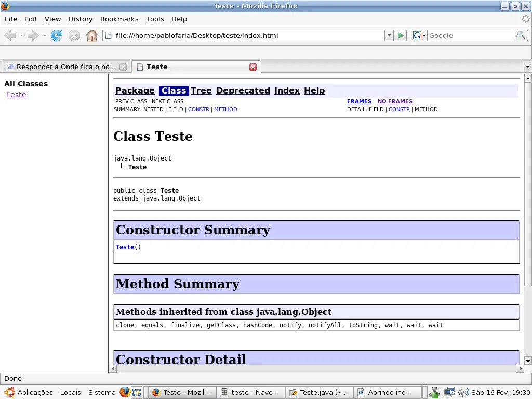Go back with the Back arrow button
The height and width of the screenshot is (399, 532).
pos(10,35)
